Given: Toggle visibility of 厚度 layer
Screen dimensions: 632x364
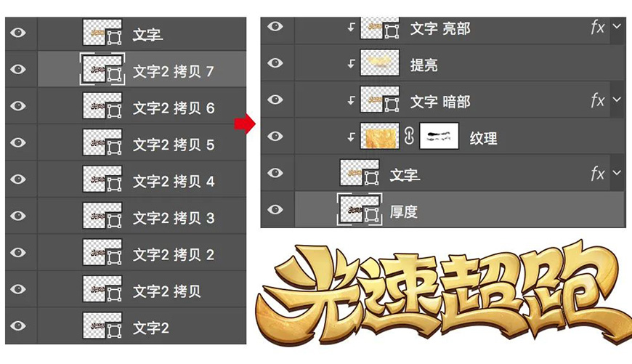Looking at the screenshot, I should pos(275,210).
